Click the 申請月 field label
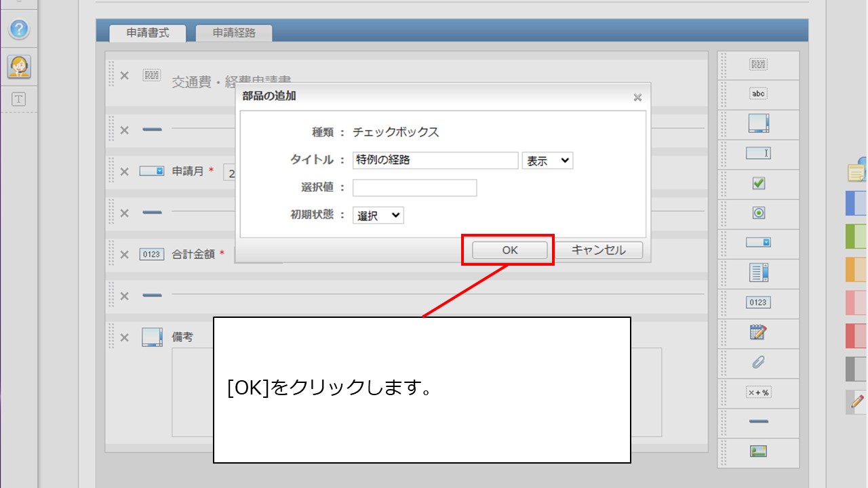Image resolution: width=868 pixels, height=488 pixels. click(x=188, y=171)
